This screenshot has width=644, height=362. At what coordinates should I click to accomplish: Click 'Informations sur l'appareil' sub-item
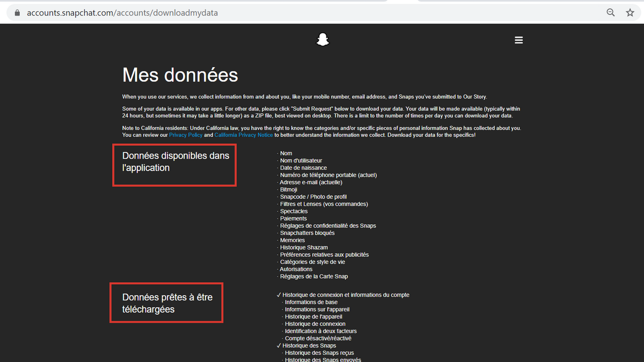point(317,309)
